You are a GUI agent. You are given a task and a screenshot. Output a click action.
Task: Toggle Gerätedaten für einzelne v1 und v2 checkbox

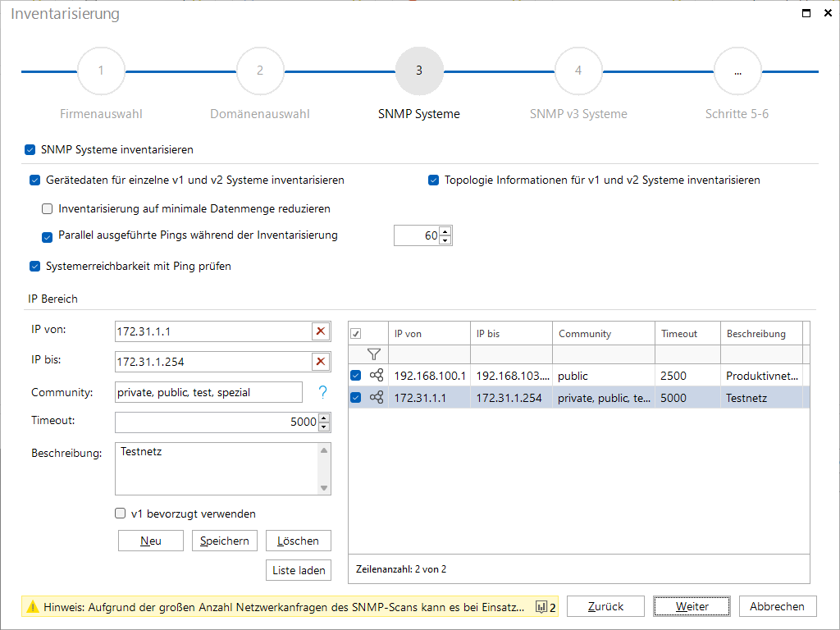[34, 180]
